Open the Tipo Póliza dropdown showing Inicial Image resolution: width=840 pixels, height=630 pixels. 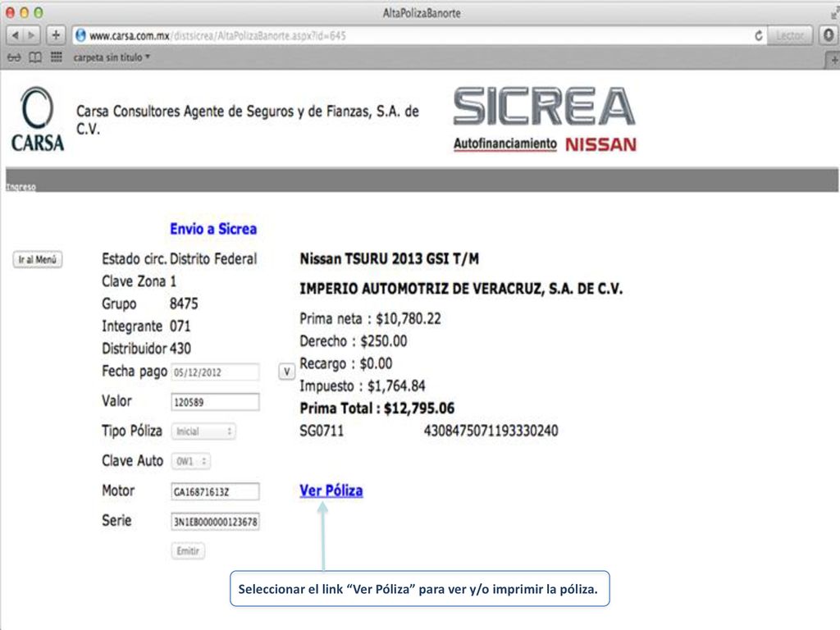[x=203, y=431]
